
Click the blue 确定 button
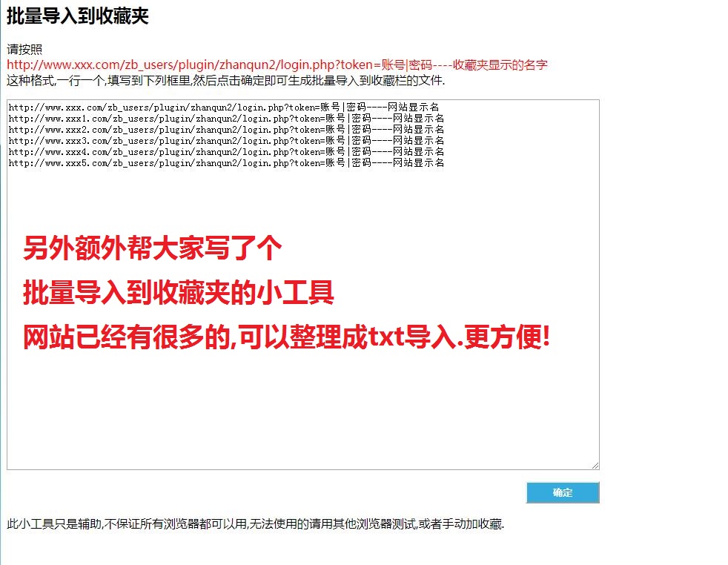click(x=563, y=492)
